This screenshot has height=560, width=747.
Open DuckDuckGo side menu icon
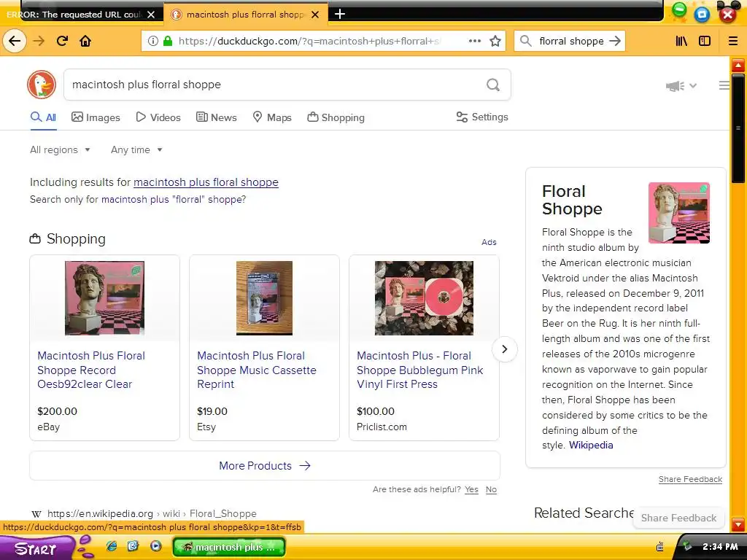[724, 85]
